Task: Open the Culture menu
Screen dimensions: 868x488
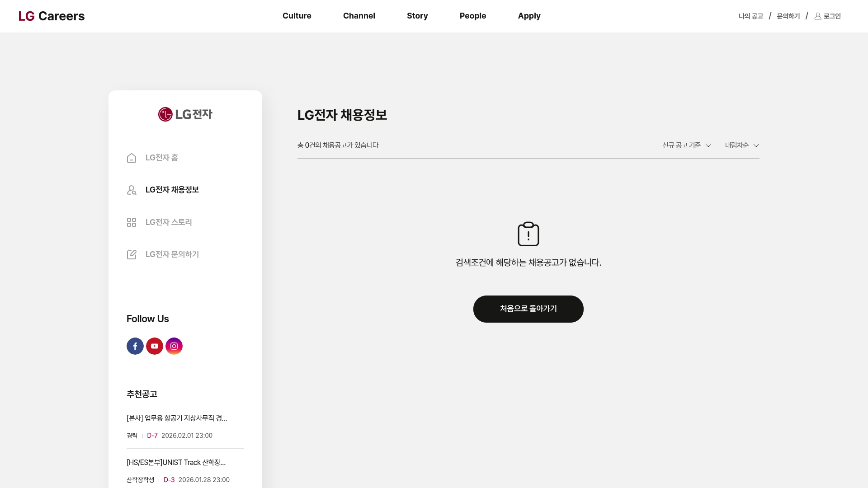Action: pos(297,16)
